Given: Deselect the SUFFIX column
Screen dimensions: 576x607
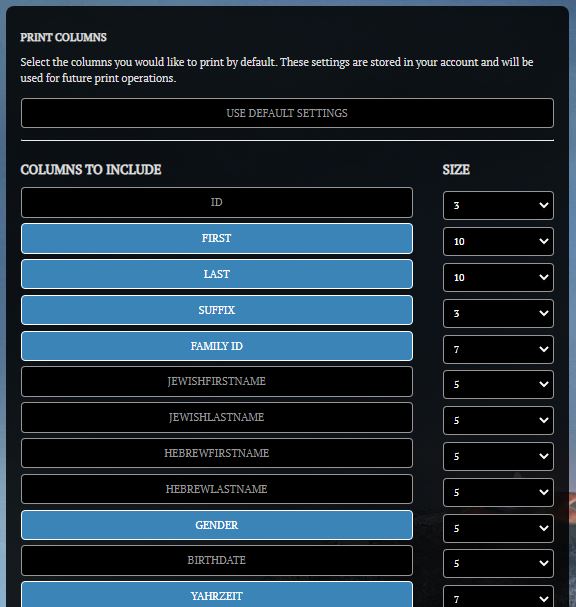Looking at the screenshot, I should 217,310.
